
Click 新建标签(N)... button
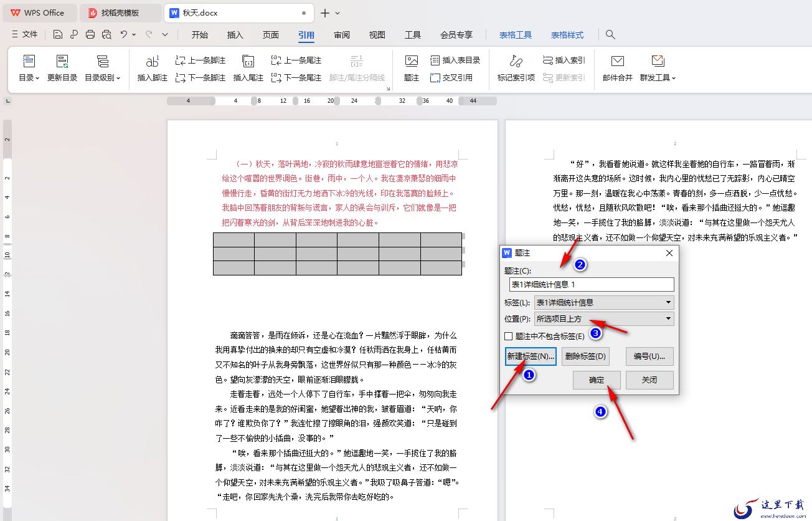click(531, 356)
